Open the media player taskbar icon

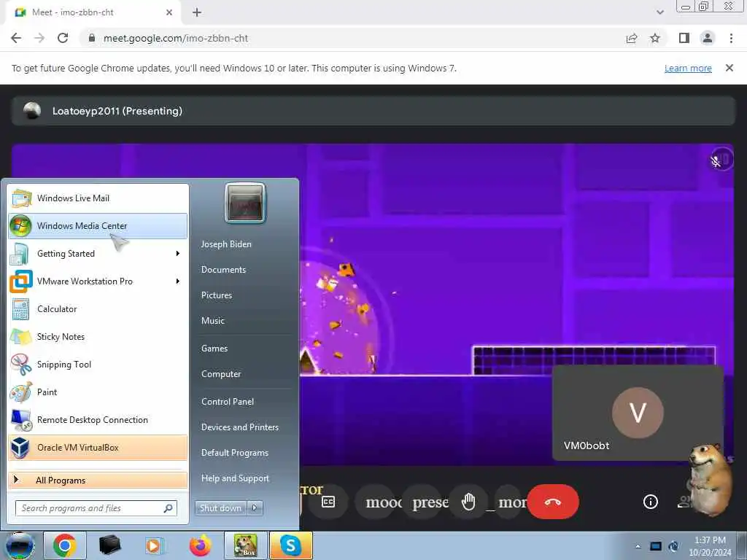point(154,545)
